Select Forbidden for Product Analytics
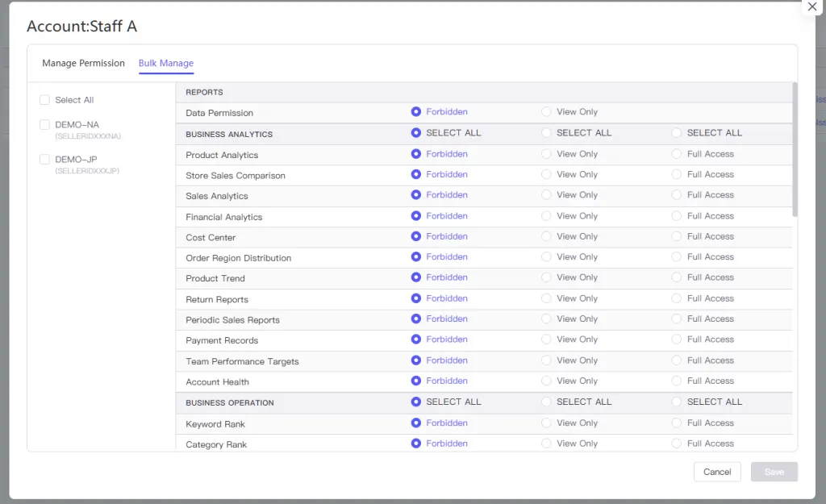 pos(416,154)
